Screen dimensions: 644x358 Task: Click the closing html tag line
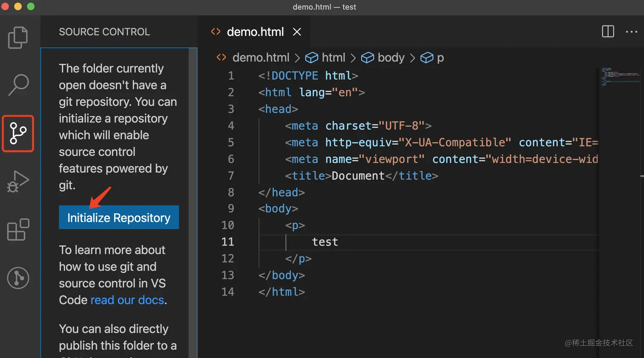click(282, 292)
